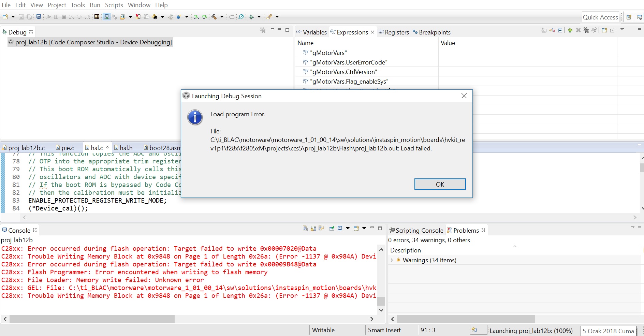Switch to the Variables tab
Viewport: 644px width, 336px height.
click(x=311, y=32)
